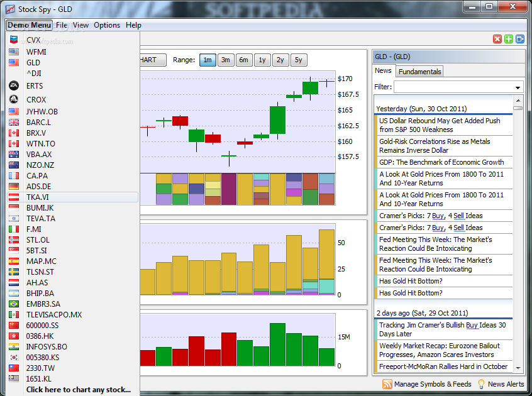The width and height of the screenshot is (532, 396).
Task: Set chart range to 3m
Action: pos(226,60)
